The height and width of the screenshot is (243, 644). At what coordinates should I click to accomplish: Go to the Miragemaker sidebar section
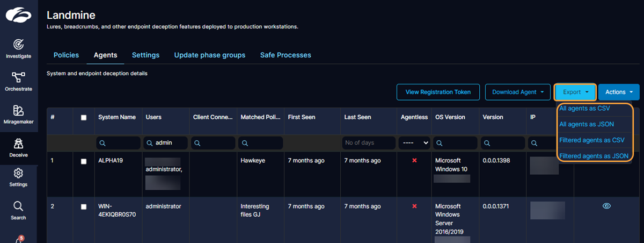click(x=18, y=114)
